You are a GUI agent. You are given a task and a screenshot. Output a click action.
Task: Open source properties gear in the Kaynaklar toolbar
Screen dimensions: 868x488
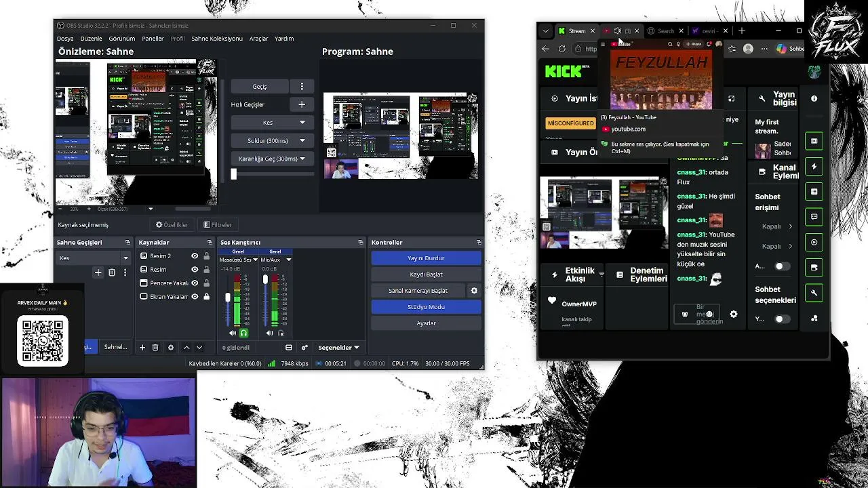click(x=171, y=348)
